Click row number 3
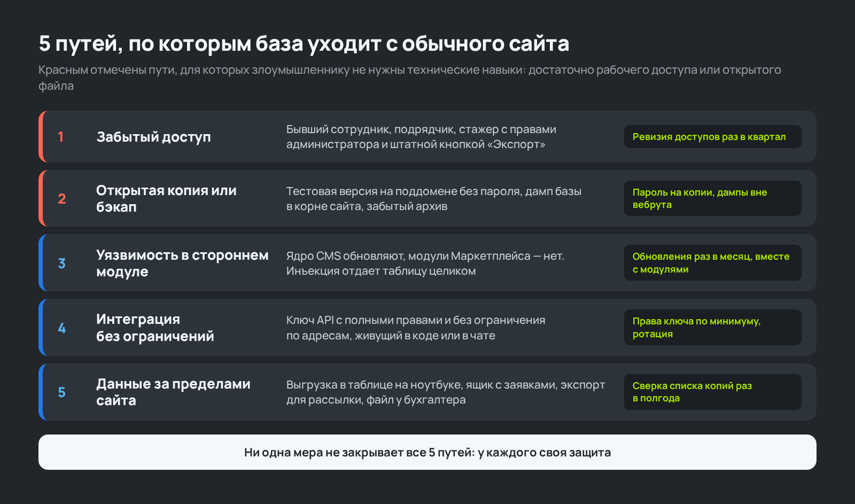This screenshot has width=855, height=504. 62,263
